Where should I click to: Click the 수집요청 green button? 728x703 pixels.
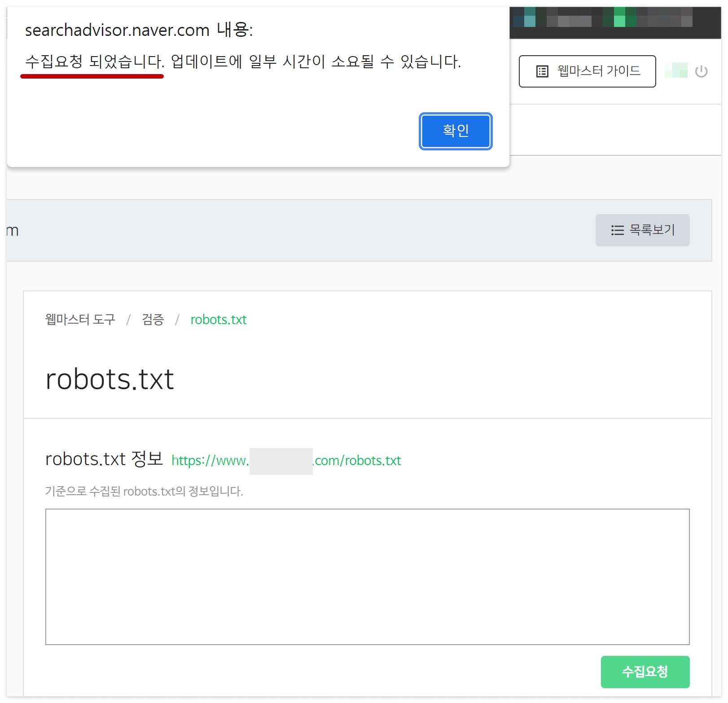click(645, 672)
